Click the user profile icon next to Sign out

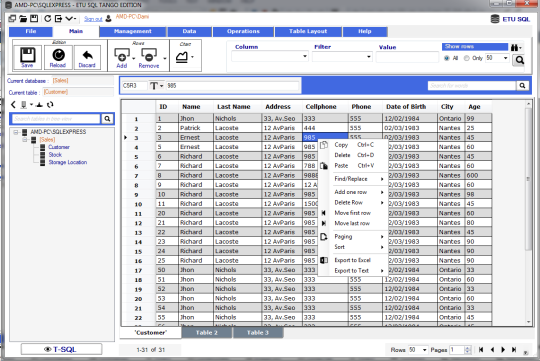[x=108, y=19]
